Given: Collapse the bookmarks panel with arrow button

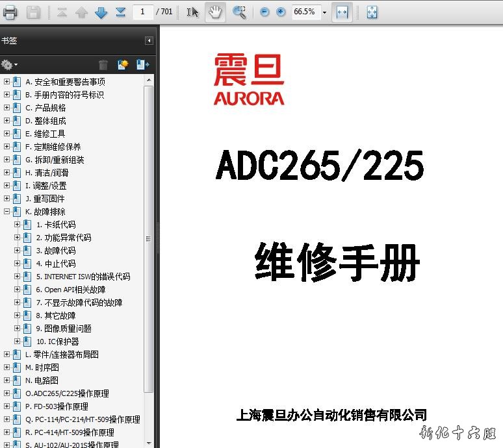Looking at the screenshot, I should 149,41.
